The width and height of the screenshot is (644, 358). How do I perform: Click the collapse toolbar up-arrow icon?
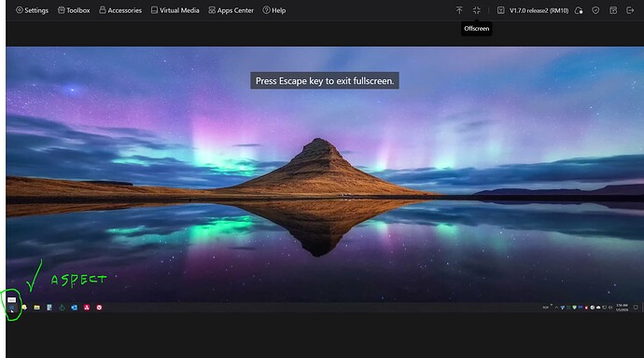(459, 10)
